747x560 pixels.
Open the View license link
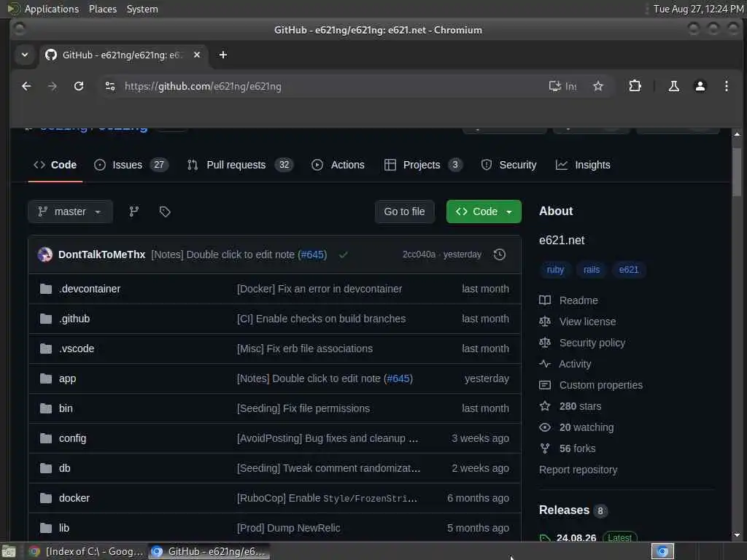click(x=578, y=322)
